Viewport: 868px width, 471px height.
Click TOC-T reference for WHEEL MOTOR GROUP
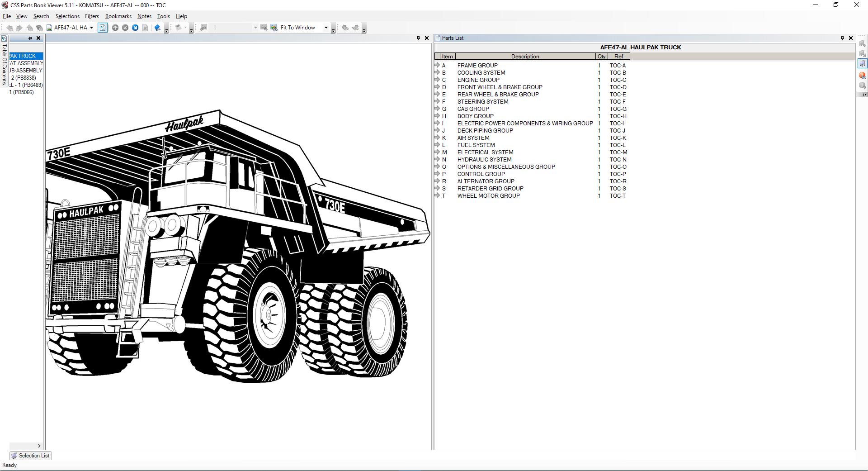tap(618, 195)
